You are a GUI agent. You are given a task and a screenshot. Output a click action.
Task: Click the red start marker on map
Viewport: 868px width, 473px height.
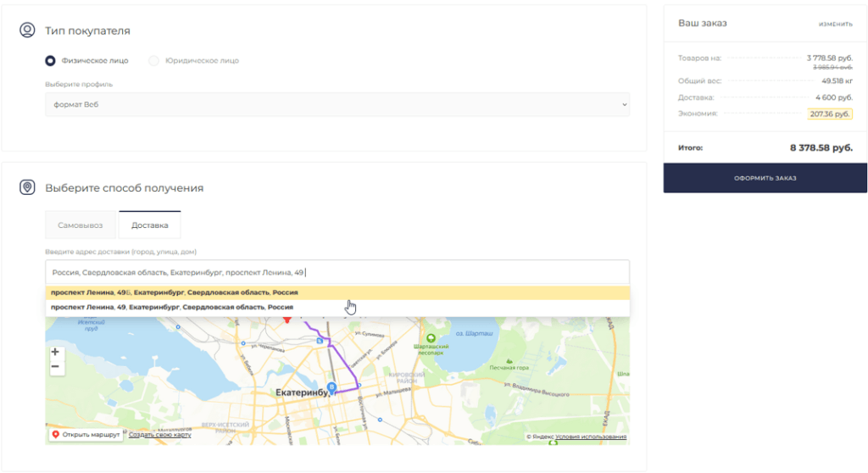coord(287,320)
